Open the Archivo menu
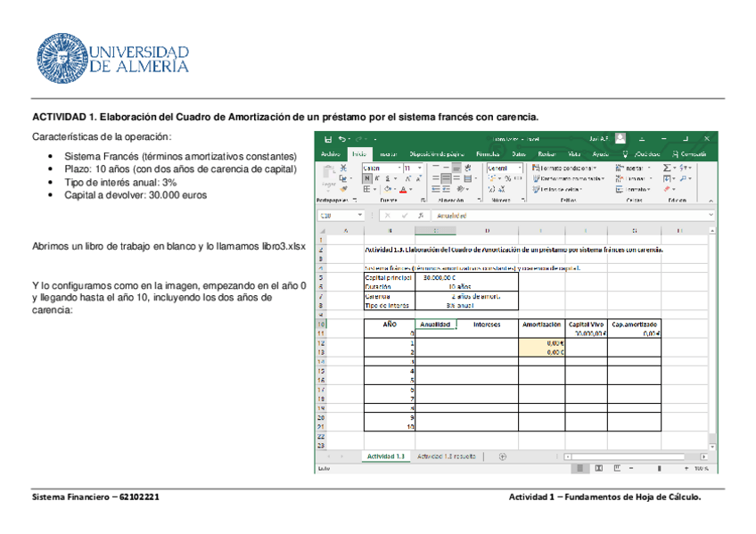Viewport: 756px width, 534px height. pyautogui.click(x=331, y=153)
